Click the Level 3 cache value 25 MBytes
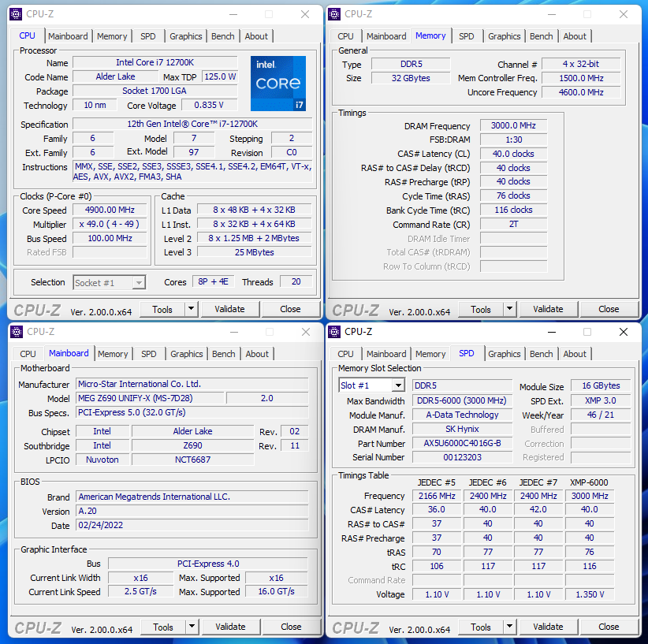648x644 pixels. click(x=254, y=252)
